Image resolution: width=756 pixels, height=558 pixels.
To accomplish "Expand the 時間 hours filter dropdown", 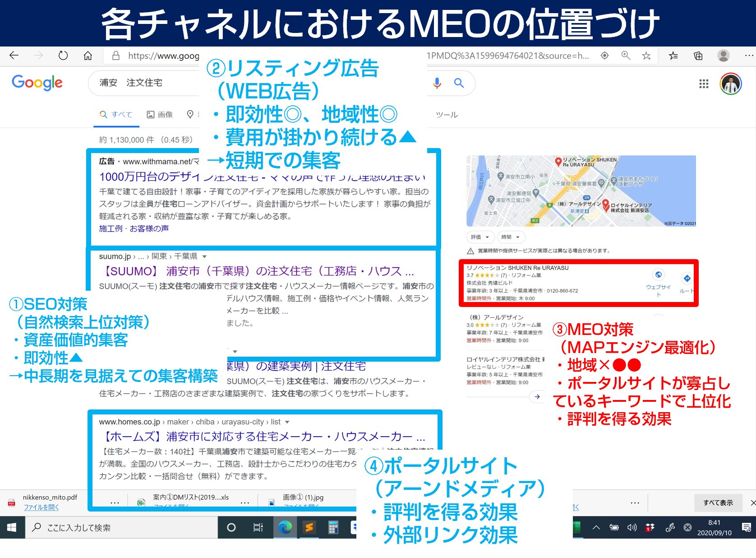I will pyautogui.click(x=511, y=237).
